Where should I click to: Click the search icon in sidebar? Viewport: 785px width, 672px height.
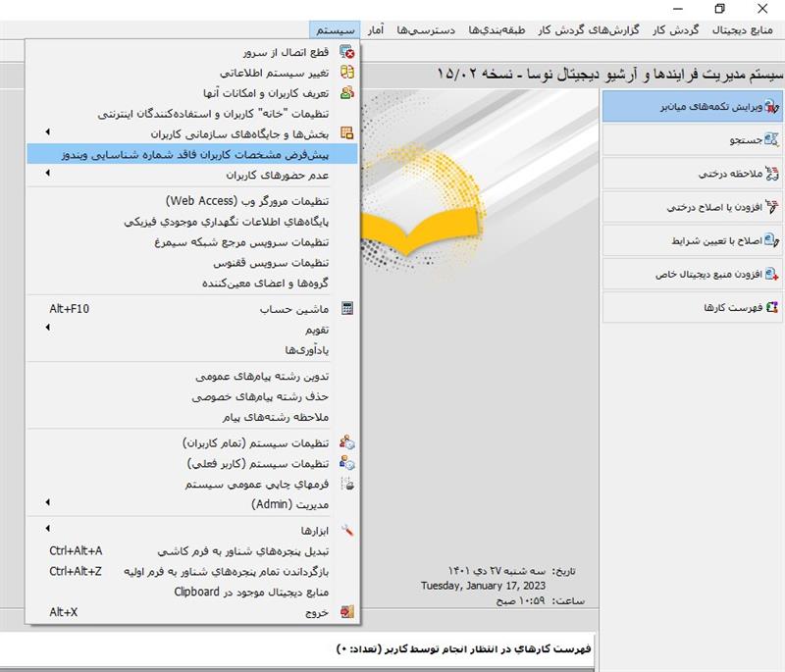point(770,141)
